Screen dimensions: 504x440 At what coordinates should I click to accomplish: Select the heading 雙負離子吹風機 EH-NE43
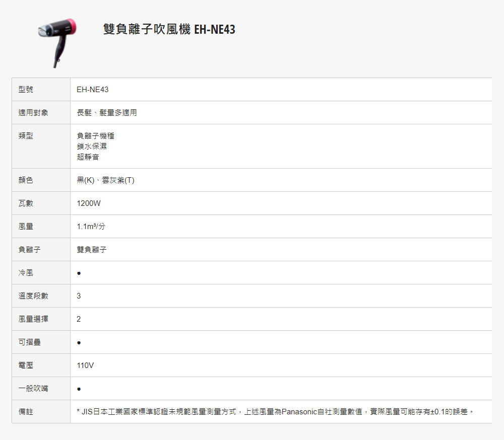(169, 29)
